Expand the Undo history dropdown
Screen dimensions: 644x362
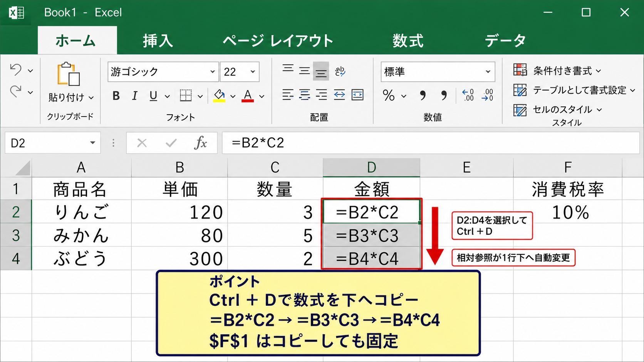[30, 71]
